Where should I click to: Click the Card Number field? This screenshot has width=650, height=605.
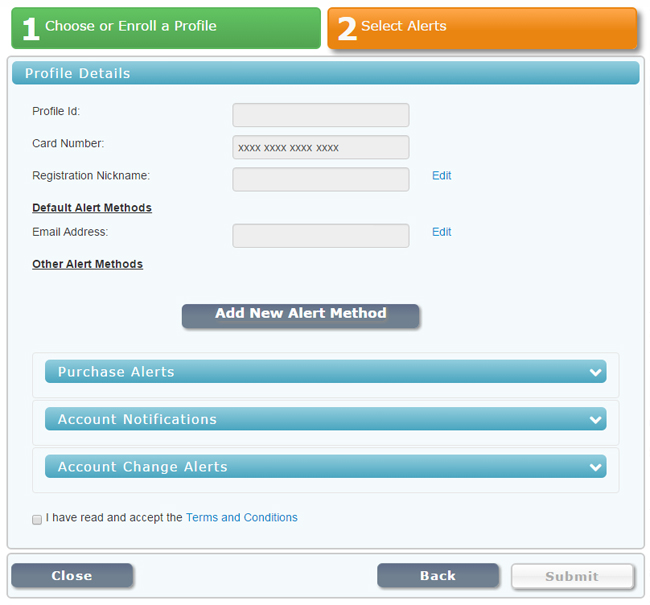click(321, 147)
